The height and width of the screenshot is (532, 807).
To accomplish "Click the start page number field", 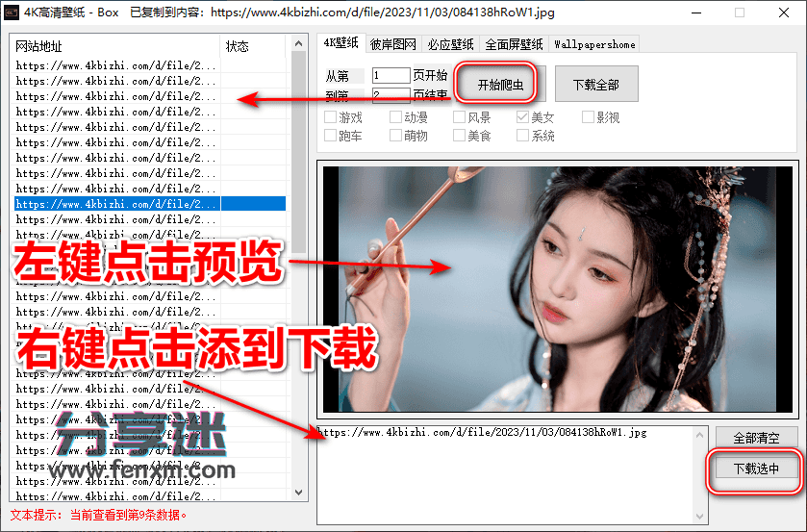I will pos(391,76).
